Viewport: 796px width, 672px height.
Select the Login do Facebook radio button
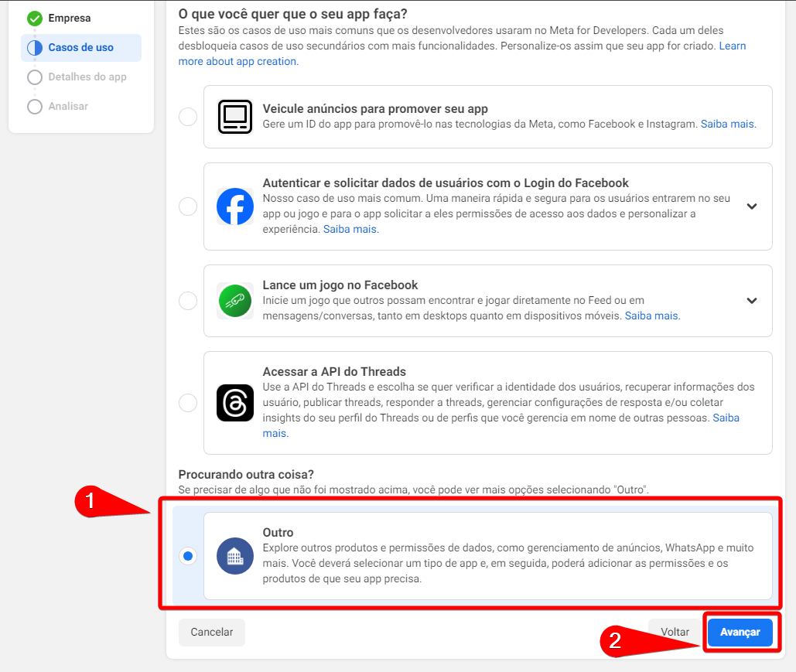188,206
